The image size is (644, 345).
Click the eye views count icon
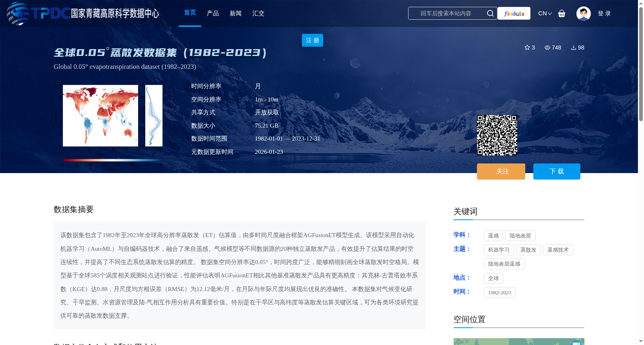click(x=547, y=48)
